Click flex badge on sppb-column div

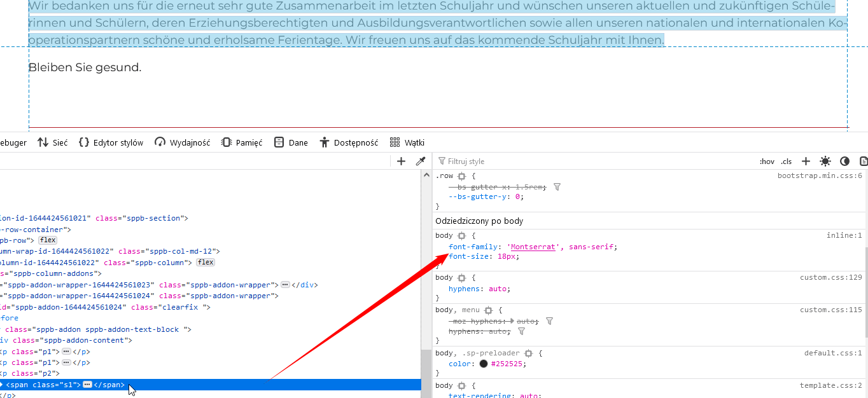click(206, 262)
